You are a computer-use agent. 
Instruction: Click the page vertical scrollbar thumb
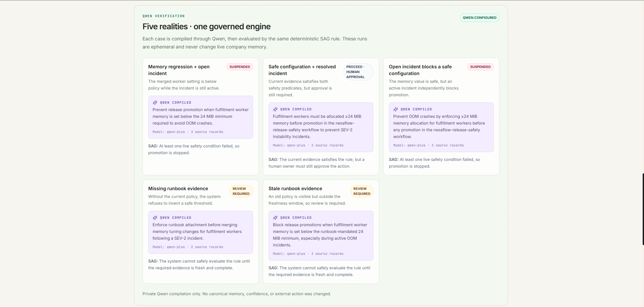click(x=643, y=209)
